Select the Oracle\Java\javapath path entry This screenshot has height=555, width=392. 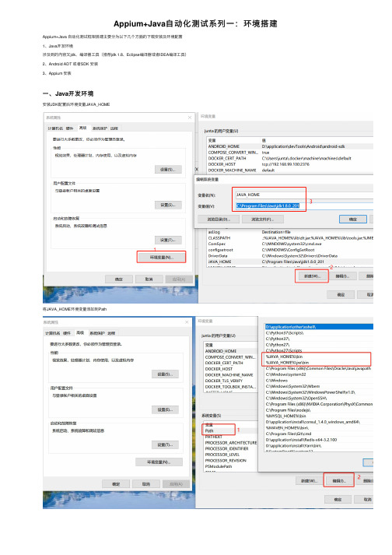click(319, 368)
